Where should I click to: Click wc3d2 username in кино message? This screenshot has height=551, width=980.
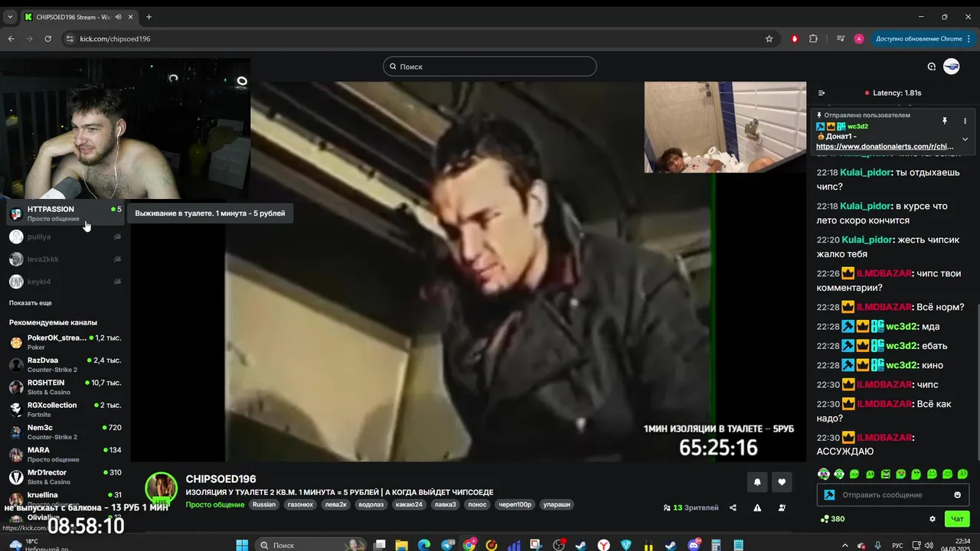tap(901, 365)
